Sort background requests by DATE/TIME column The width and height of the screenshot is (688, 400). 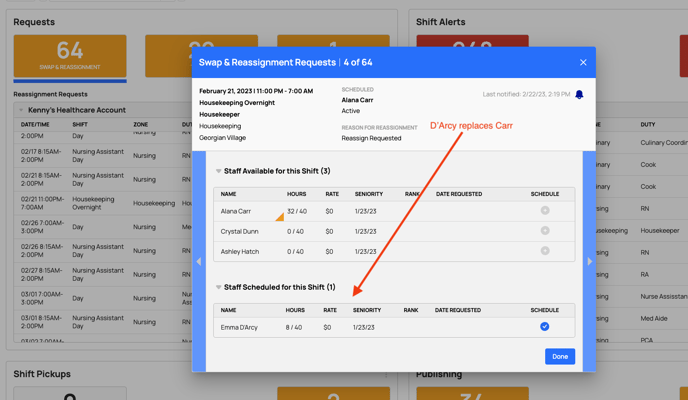pos(35,125)
